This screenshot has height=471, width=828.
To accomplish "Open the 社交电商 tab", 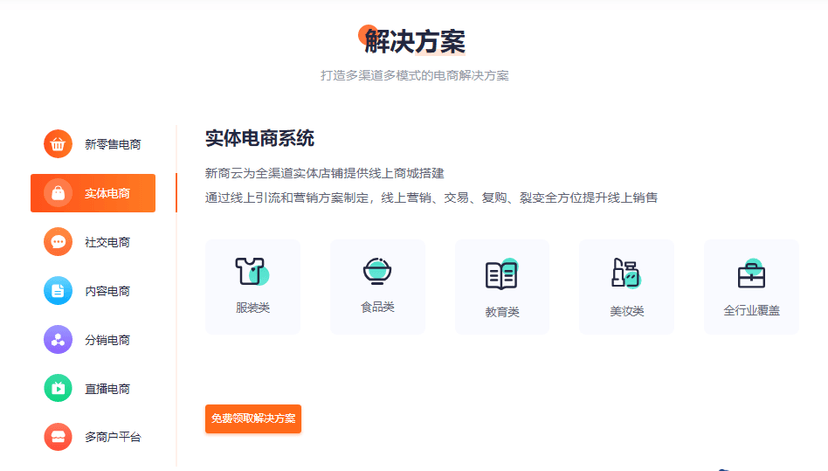I will point(93,242).
